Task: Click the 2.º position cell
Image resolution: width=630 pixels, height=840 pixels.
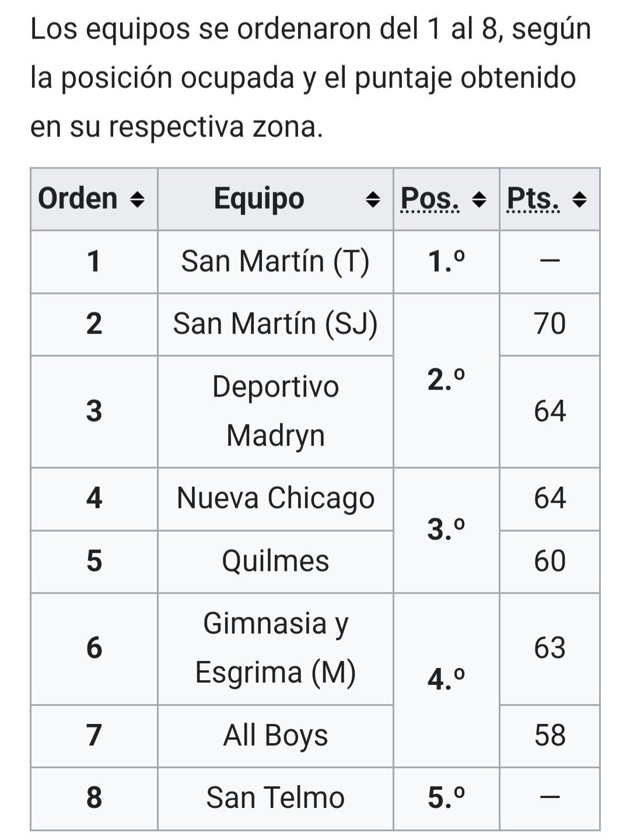Action: [x=446, y=381]
